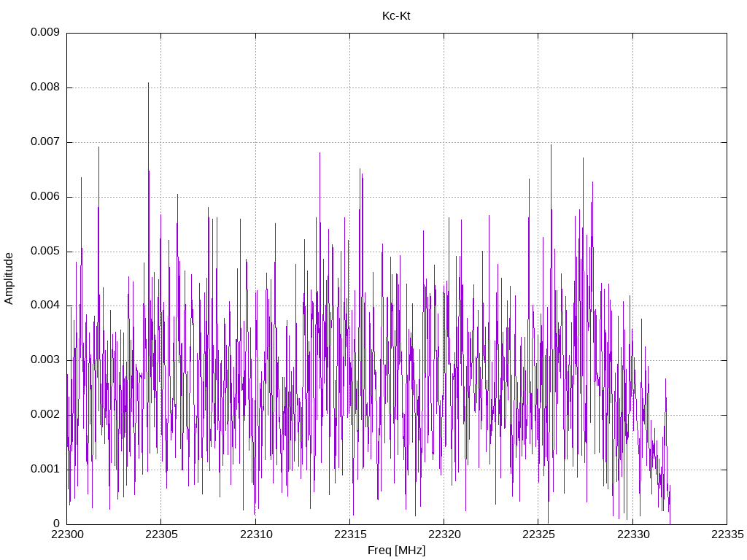This screenshot has height=560, width=747.
Task: Click the 0.004 y-axis tick label
Action: [45, 306]
